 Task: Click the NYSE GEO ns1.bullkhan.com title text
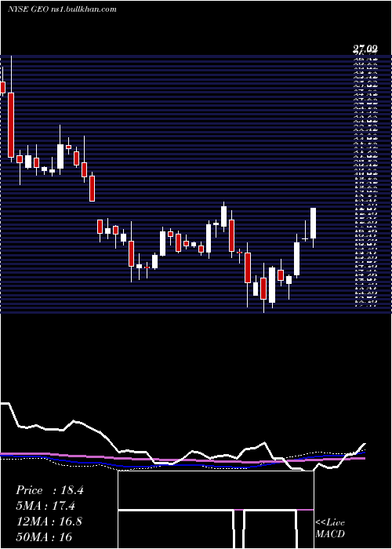62,9
